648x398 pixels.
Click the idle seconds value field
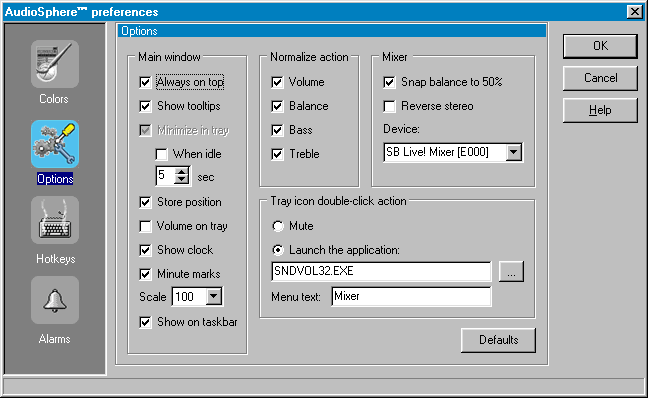pyautogui.click(x=165, y=176)
